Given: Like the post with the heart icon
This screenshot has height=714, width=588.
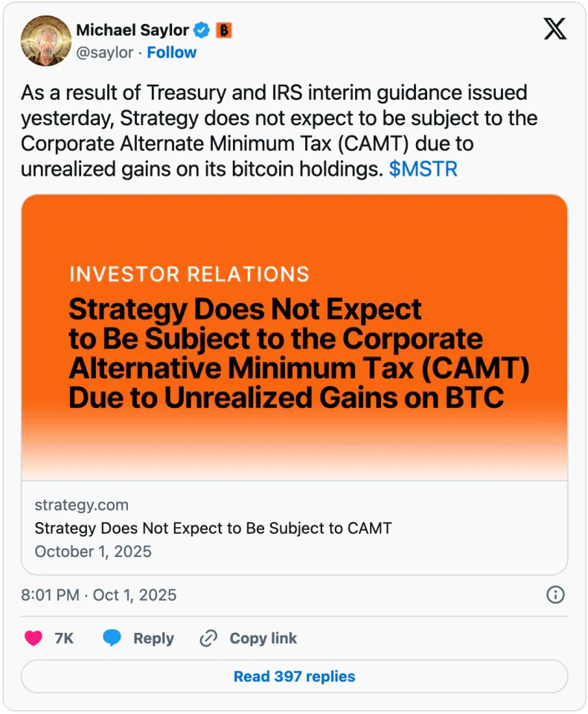Looking at the screenshot, I should click(33, 638).
